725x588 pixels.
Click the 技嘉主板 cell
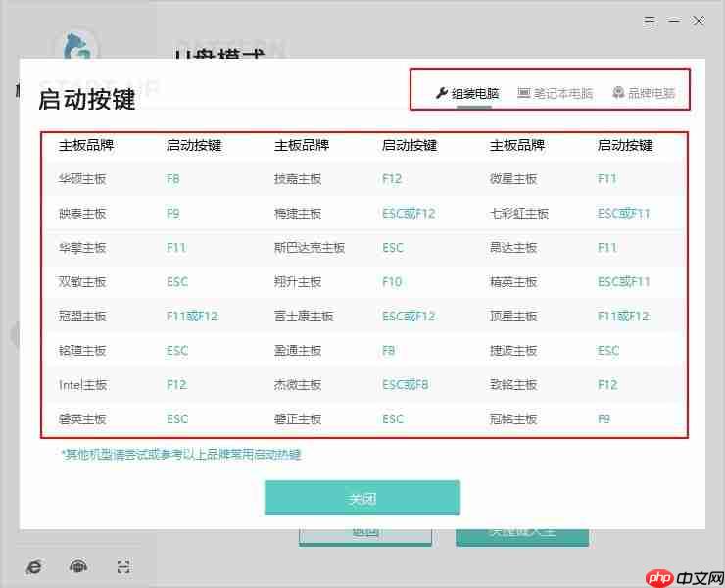tap(297, 179)
